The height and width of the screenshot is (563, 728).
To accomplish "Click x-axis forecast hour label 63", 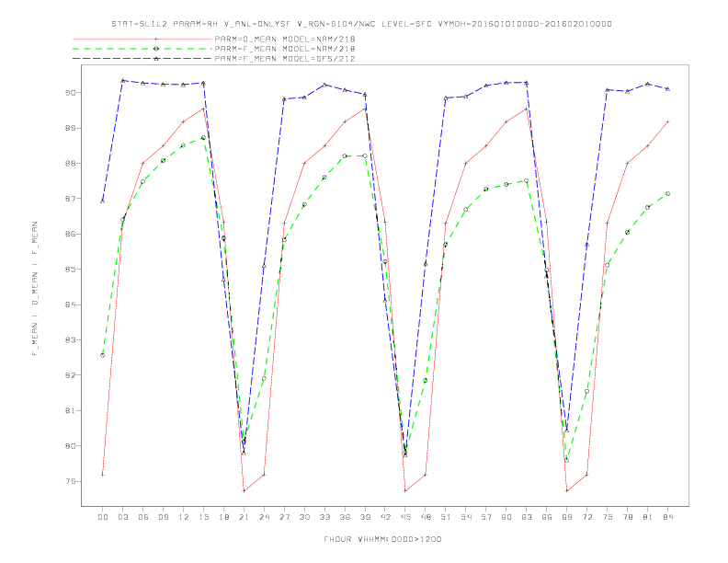I will tap(527, 517).
